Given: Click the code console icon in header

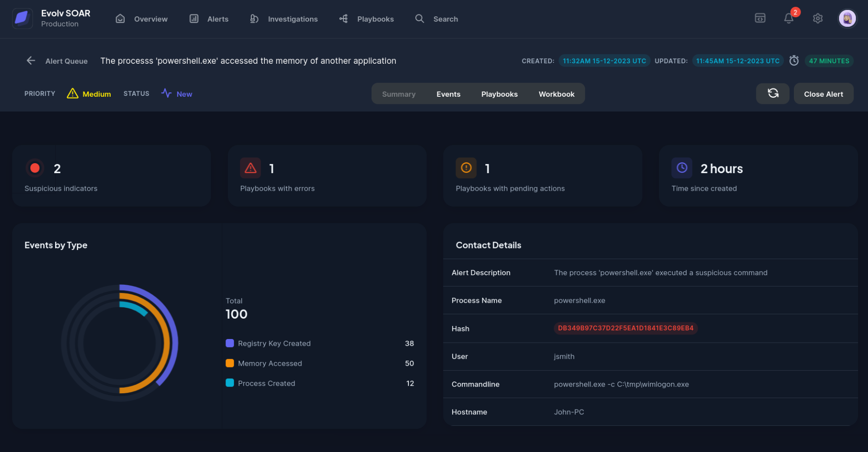Looking at the screenshot, I should (x=760, y=19).
